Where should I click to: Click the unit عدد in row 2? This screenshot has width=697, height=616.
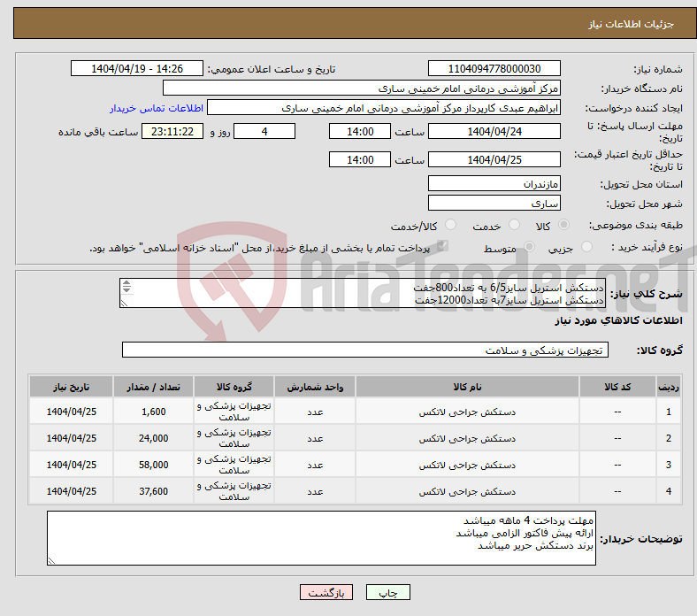coord(315,438)
